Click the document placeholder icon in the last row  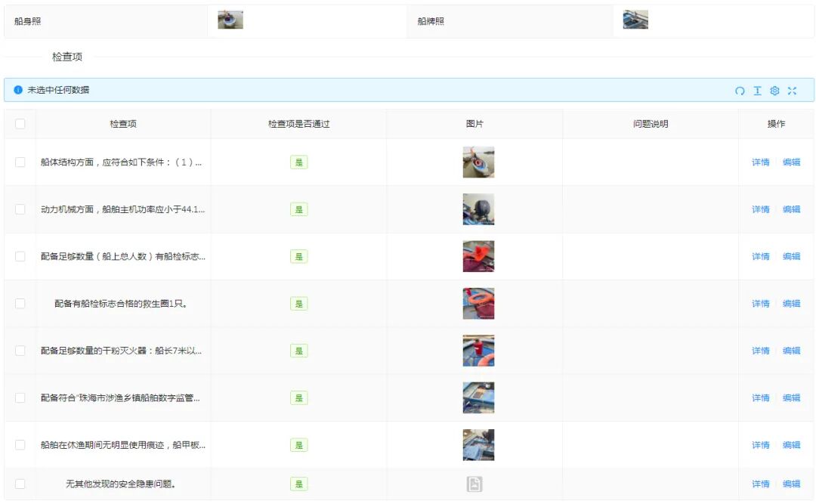(x=474, y=484)
